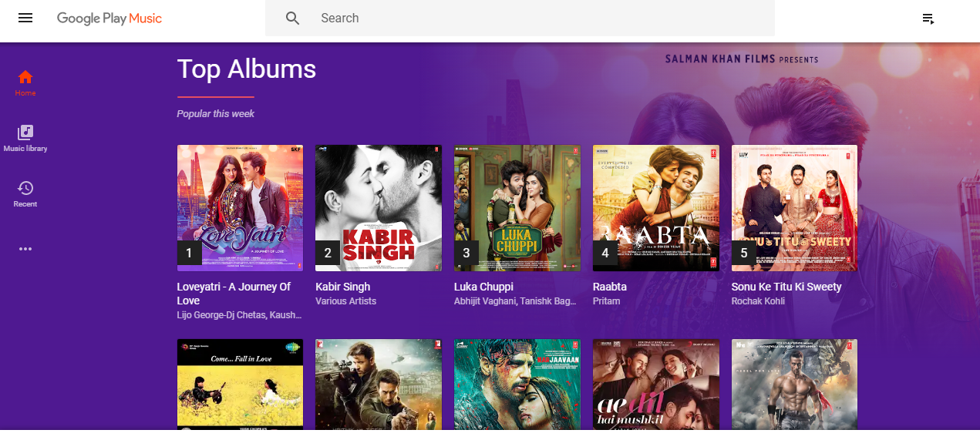The height and width of the screenshot is (440, 980).
Task: Click the Top Albums heading
Action: tap(247, 69)
